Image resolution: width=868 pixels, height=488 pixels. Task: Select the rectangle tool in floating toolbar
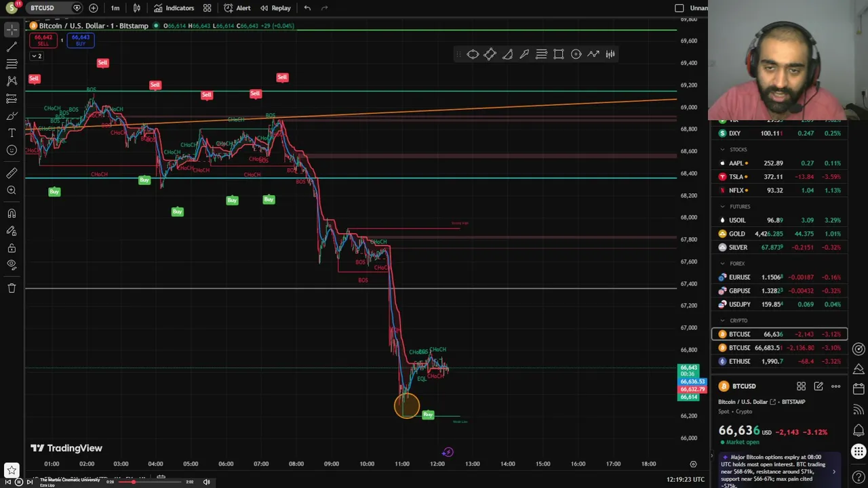click(559, 54)
